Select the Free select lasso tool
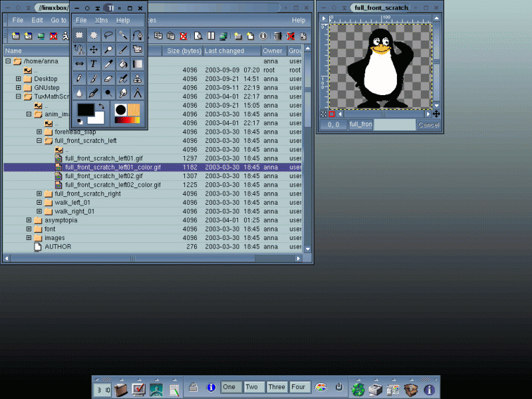 pyautogui.click(x=108, y=35)
